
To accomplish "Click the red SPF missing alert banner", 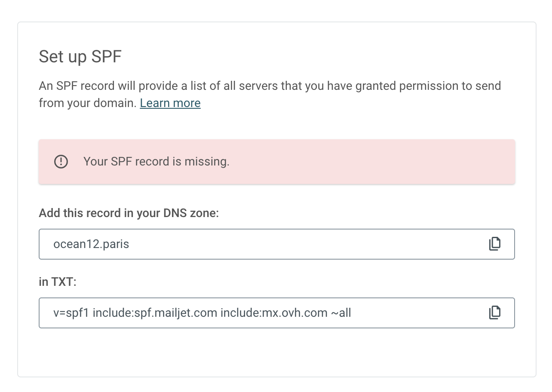I will pos(277,162).
